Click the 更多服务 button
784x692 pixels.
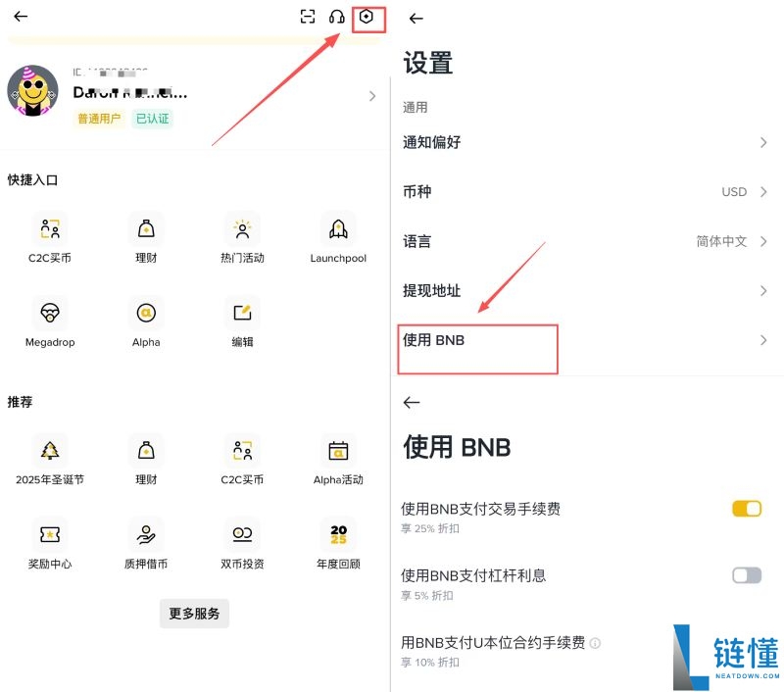pyautogui.click(x=194, y=614)
